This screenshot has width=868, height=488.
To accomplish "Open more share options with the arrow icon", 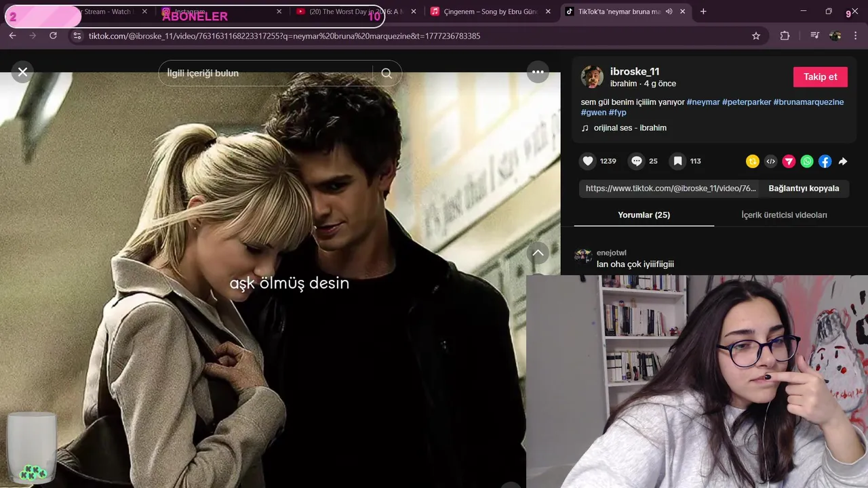I will coord(843,161).
